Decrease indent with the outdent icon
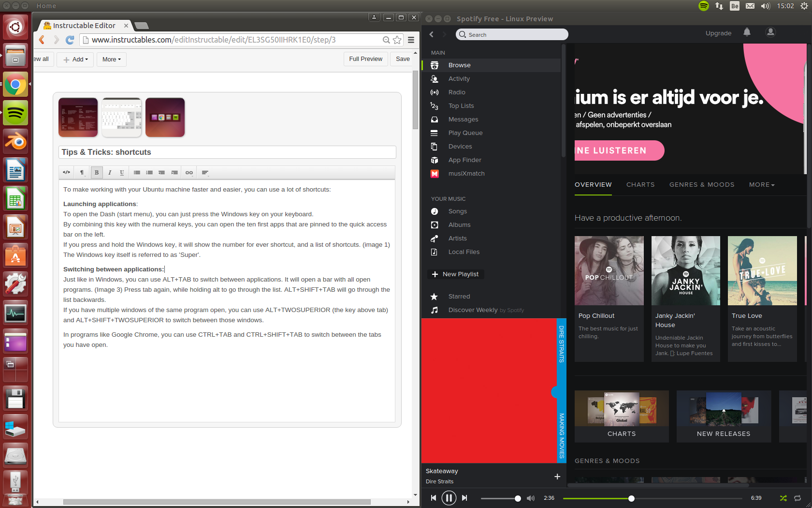The height and width of the screenshot is (508, 812). click(162, 173)
